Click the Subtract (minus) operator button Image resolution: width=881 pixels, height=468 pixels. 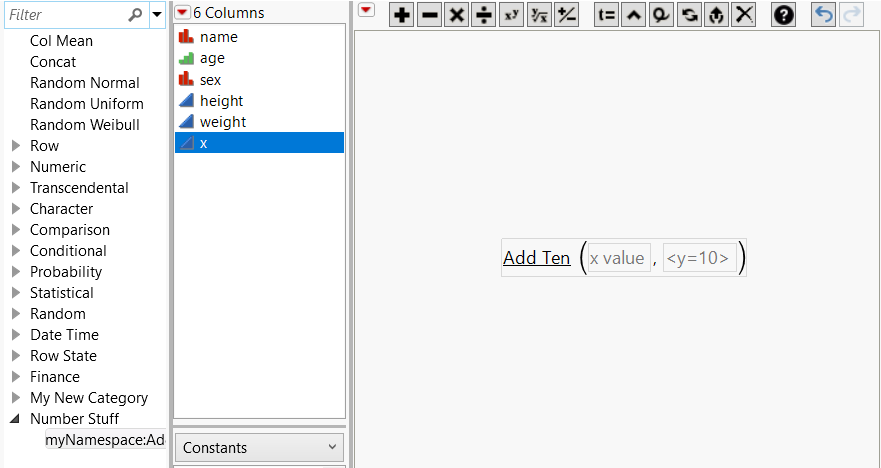click(x=430, y=15)
